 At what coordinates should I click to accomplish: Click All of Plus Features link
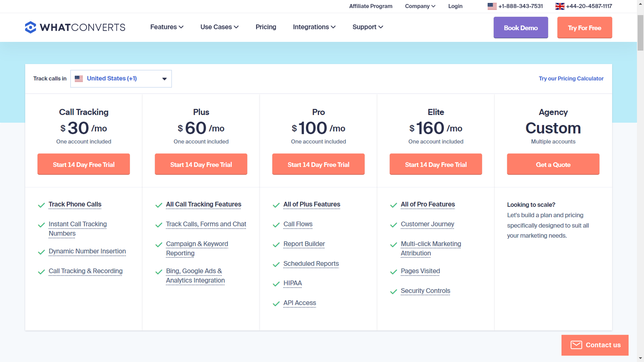[312, 204]
